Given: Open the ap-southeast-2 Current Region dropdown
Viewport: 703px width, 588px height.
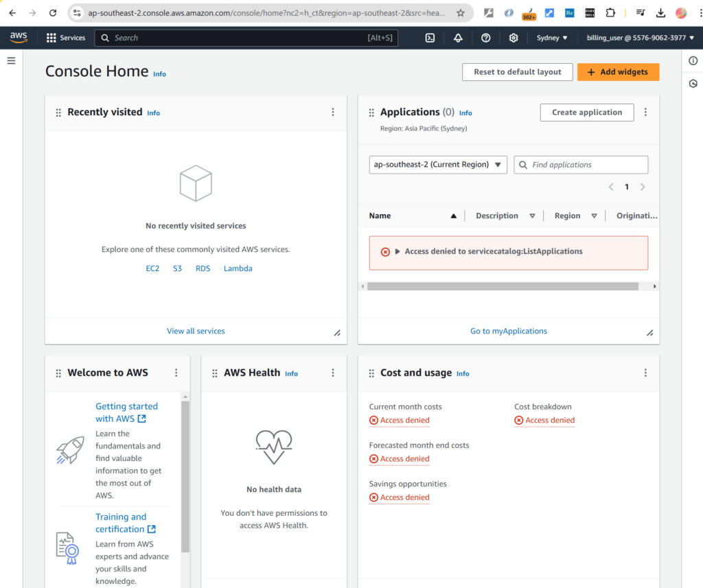Looking at the screenshot, I should click(438, 165).
